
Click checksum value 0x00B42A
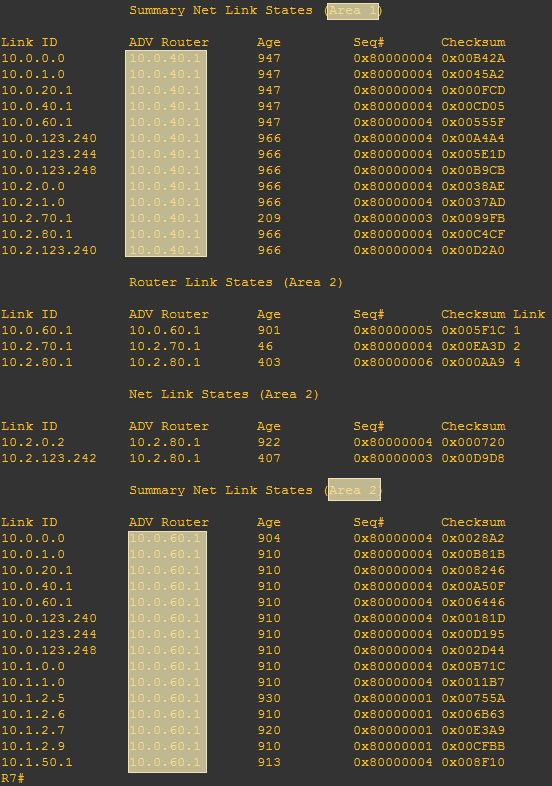pyautogui.click(x=473, y=58)
